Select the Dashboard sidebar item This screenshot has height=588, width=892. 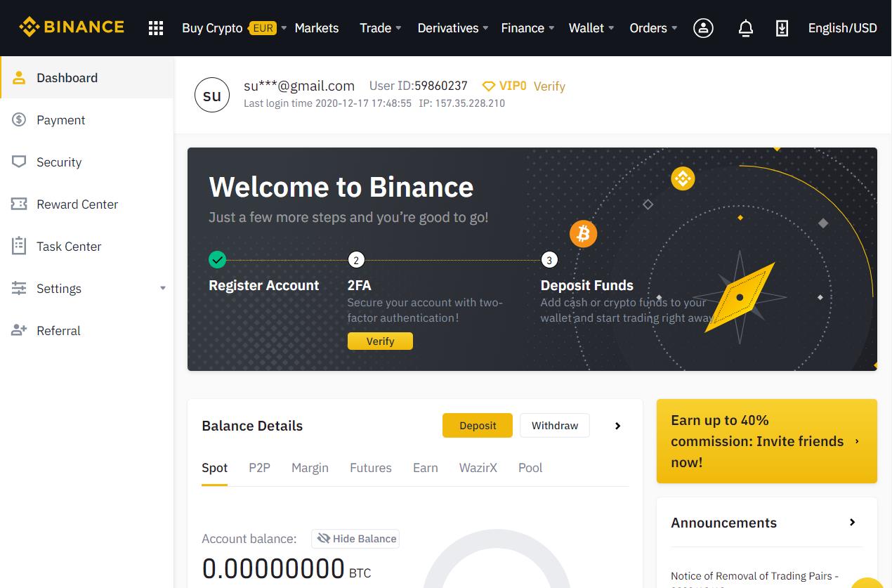tap(86, 77)
